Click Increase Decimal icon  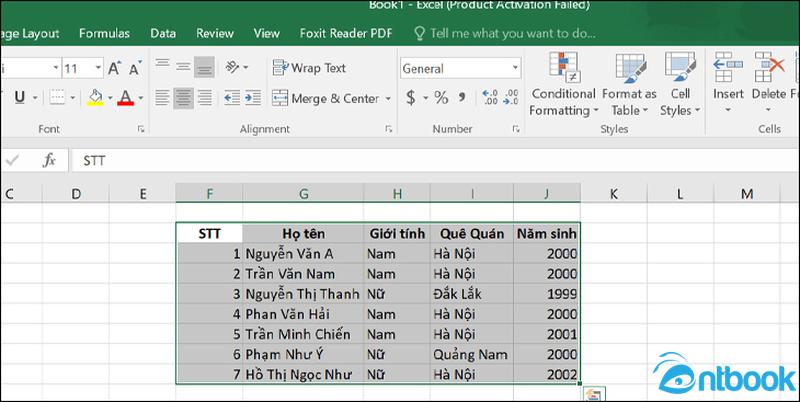490,97
